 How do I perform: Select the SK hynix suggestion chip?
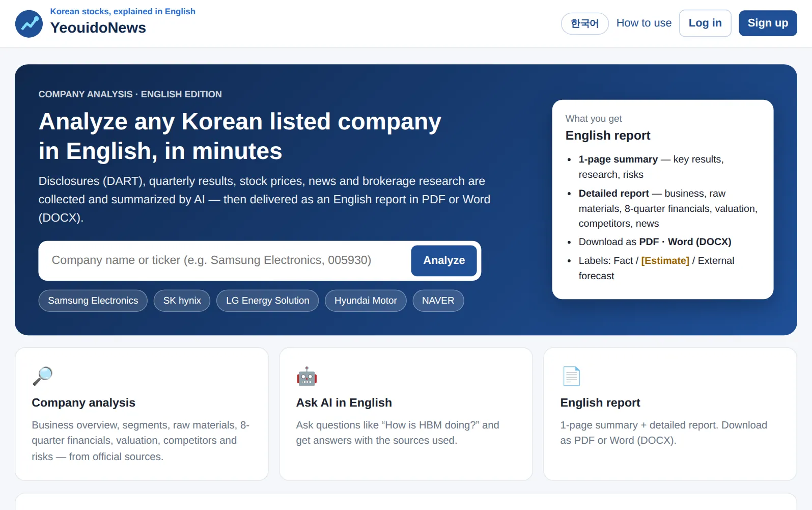pos(182,301)
